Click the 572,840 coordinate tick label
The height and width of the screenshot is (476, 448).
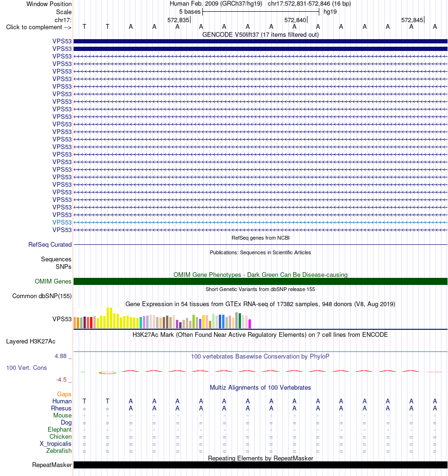point(295,20)
